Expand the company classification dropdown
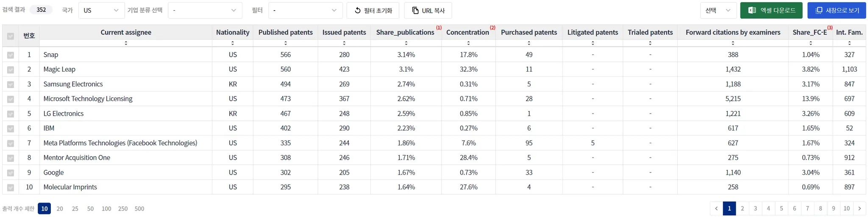The height and width of the screenshot is (217, 868). [x=205, y=11]
